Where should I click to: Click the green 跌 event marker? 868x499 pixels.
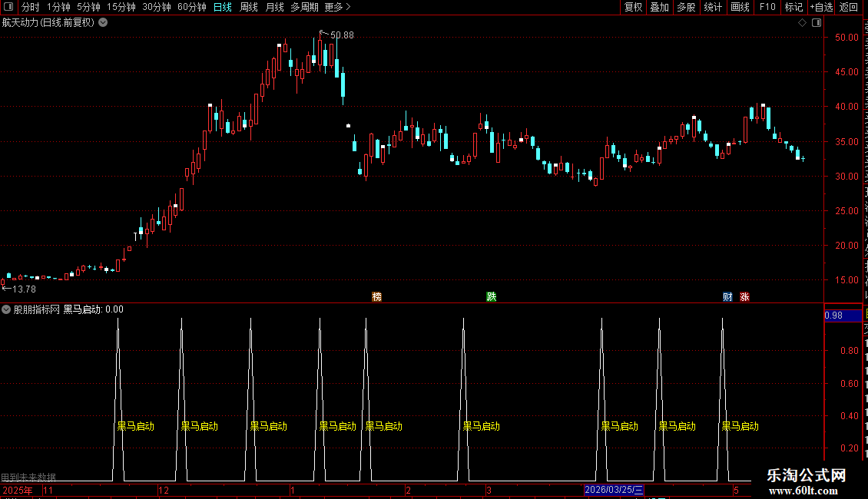(x=492, y=297)
